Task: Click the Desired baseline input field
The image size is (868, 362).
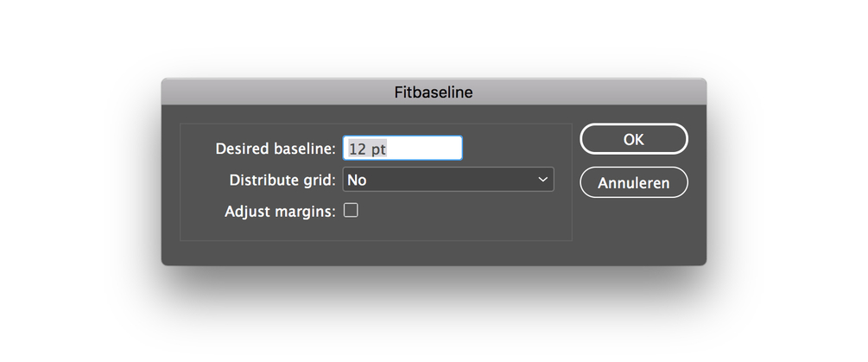Action: click(x=402, y=149)
